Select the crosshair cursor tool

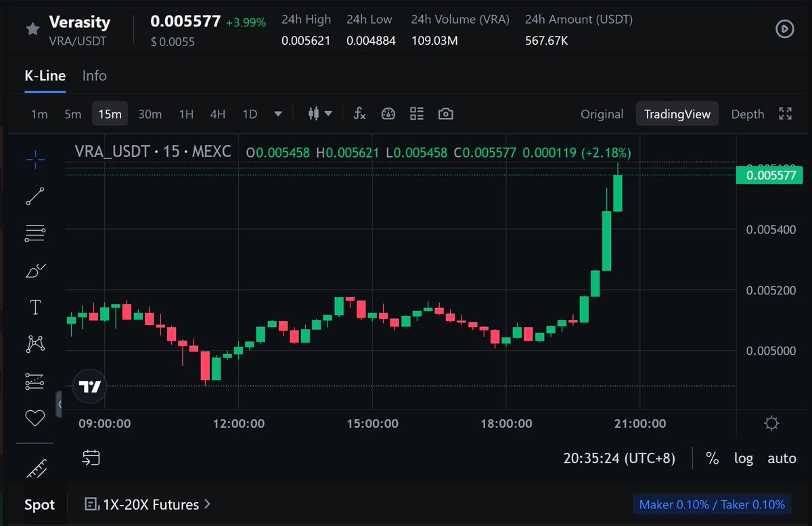(x=35, y=160)
